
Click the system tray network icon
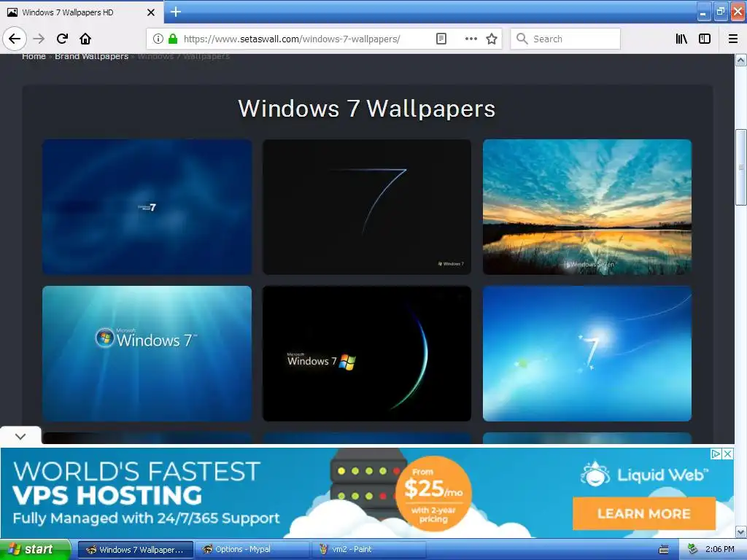click(x=692, y=550)
